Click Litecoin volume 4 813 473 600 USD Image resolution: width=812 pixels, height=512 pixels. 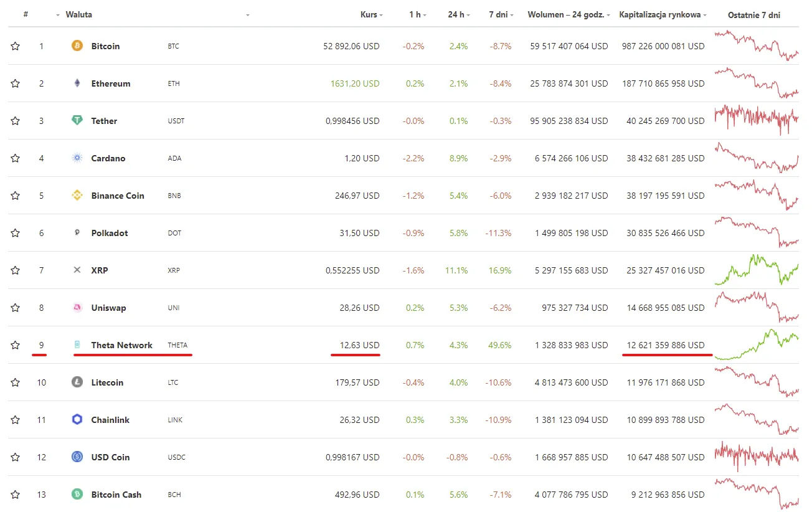[572, 382]
